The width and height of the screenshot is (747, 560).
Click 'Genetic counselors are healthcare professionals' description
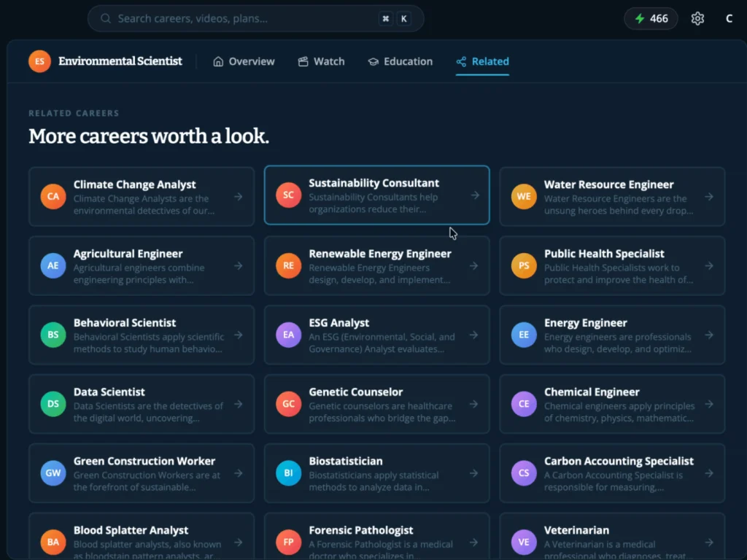click(x=382, y=412)
